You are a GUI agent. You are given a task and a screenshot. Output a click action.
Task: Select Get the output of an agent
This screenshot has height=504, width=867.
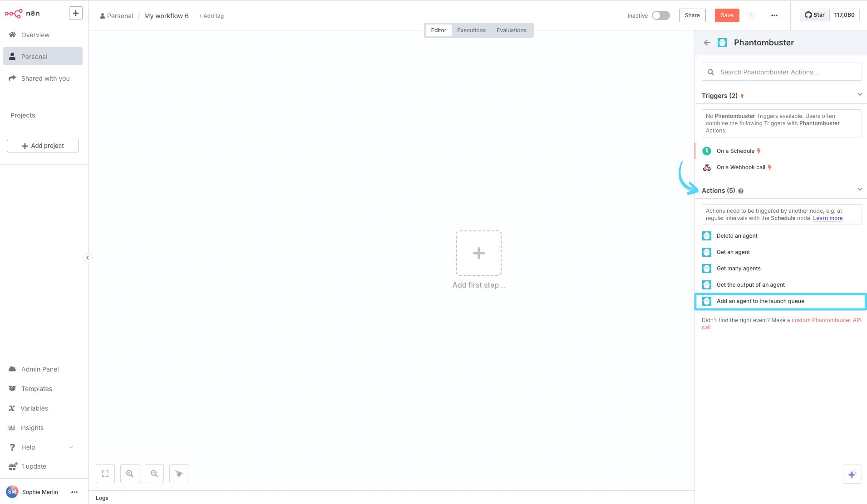point(781,285)
